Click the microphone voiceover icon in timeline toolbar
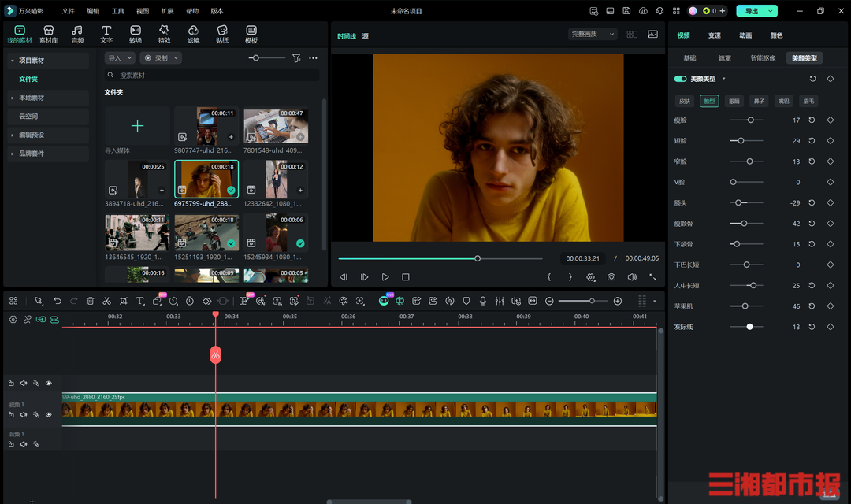The height and width of the screenshot is (504, 851). tap(483, 301)
